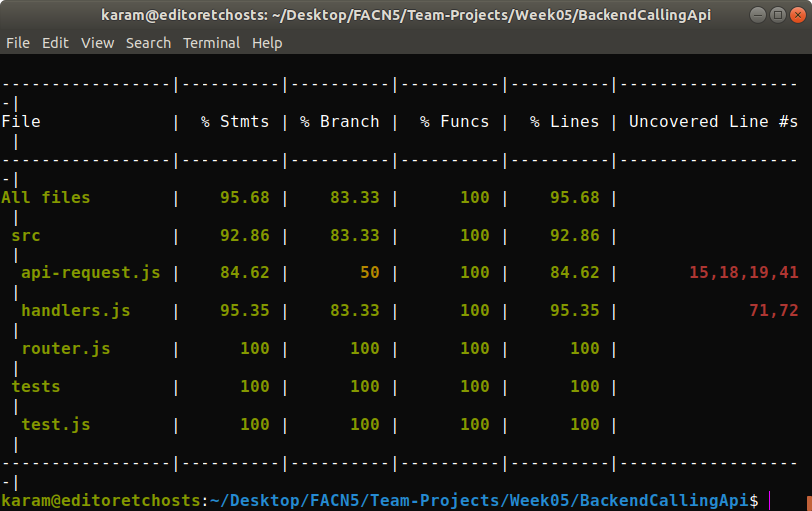Screen dimensions: 812x511
Task: Open the Edit menu
Action: tap(55, 43)
